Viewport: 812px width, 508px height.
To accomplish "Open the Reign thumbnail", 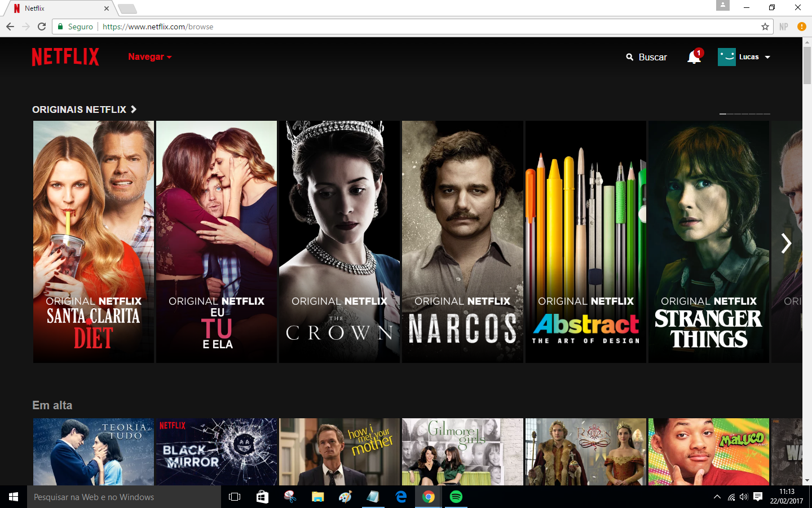I will [586, 452].
